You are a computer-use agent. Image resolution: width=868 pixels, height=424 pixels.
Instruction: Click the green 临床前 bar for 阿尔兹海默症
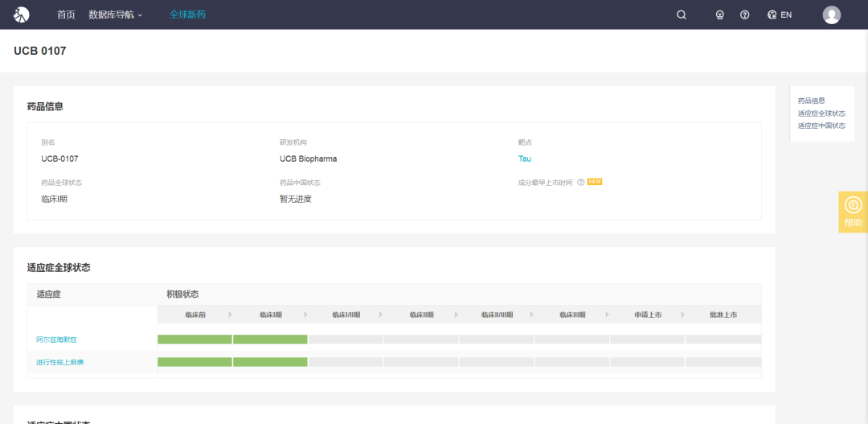194,340
